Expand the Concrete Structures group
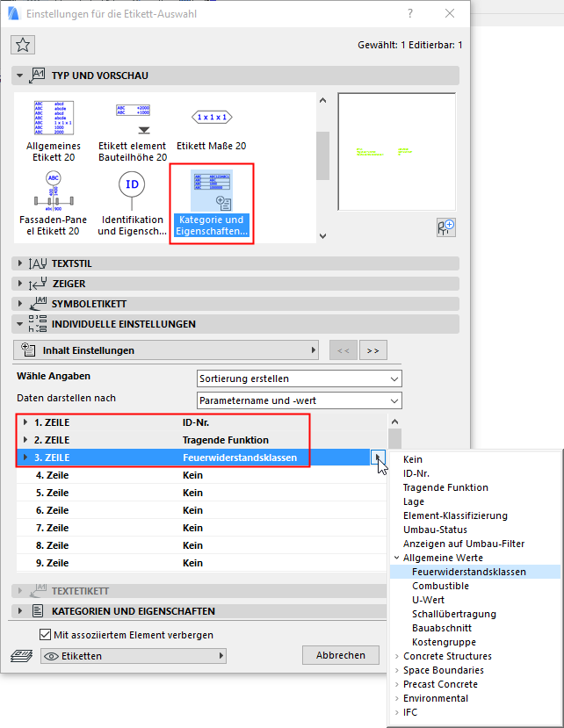564x728 pixels. point(397,656)
